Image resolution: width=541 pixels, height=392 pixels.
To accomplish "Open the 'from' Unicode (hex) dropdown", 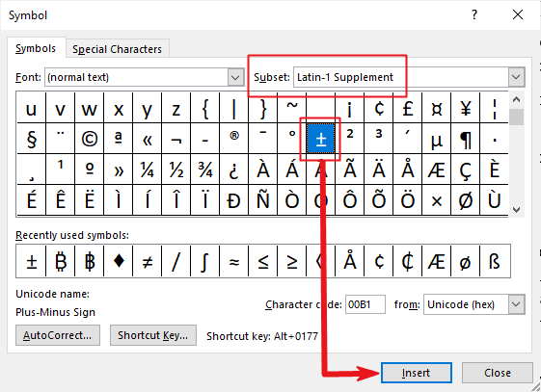I will [x=516, y=304].
